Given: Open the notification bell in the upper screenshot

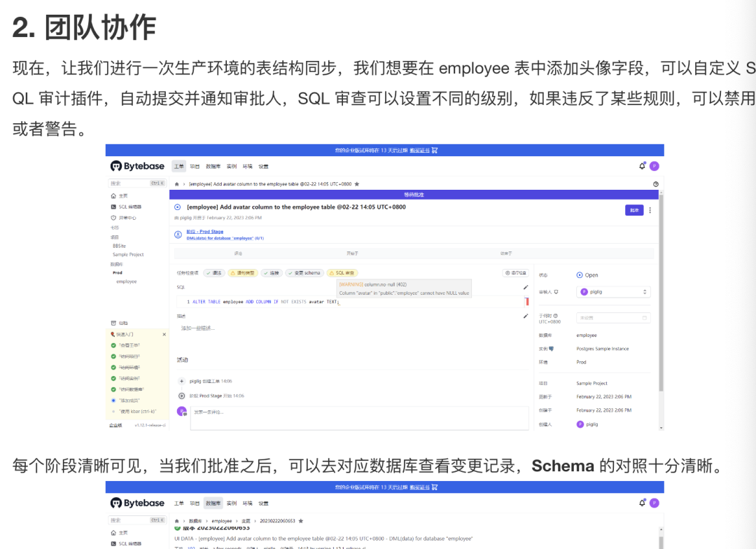Looking at the screenshot, I should pos(642,166).
